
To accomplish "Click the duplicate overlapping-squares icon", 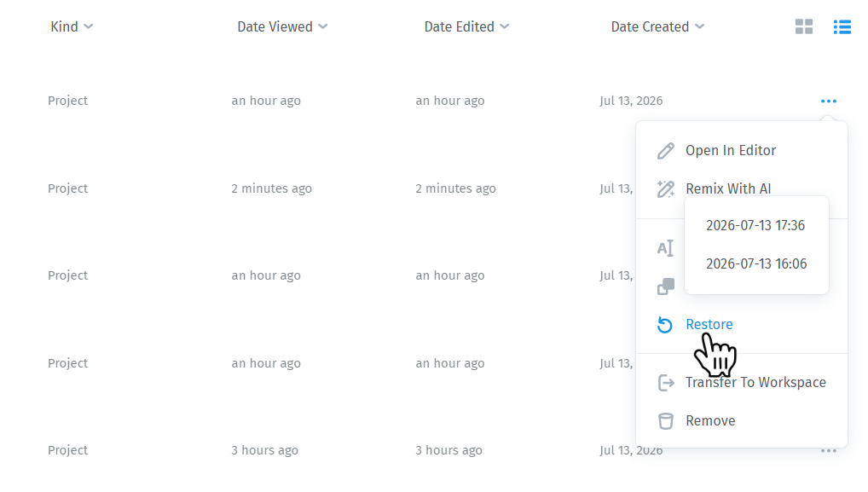I will 665,287.
